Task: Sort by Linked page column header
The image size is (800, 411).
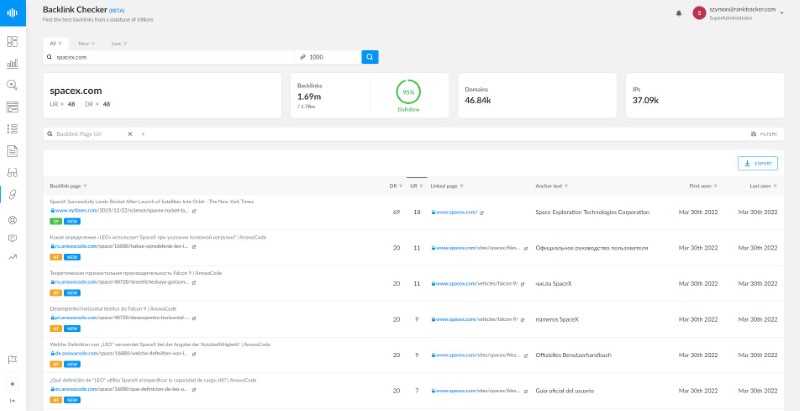Action: point(447,186)
